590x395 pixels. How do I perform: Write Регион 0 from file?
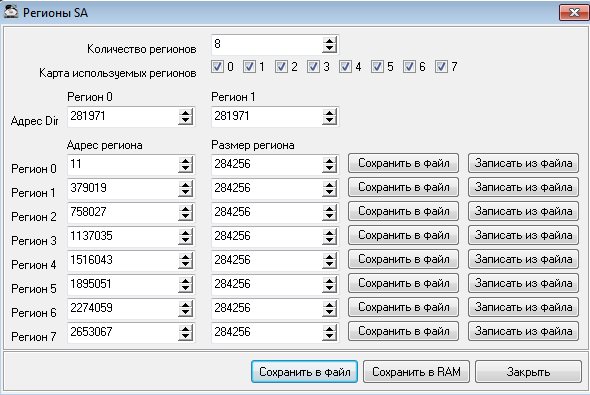pos(523,163)
